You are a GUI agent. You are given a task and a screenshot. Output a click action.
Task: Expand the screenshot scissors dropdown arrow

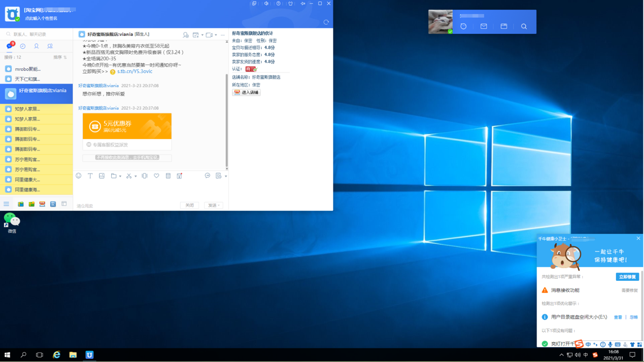pyautogui.click(x=135, y=176)
